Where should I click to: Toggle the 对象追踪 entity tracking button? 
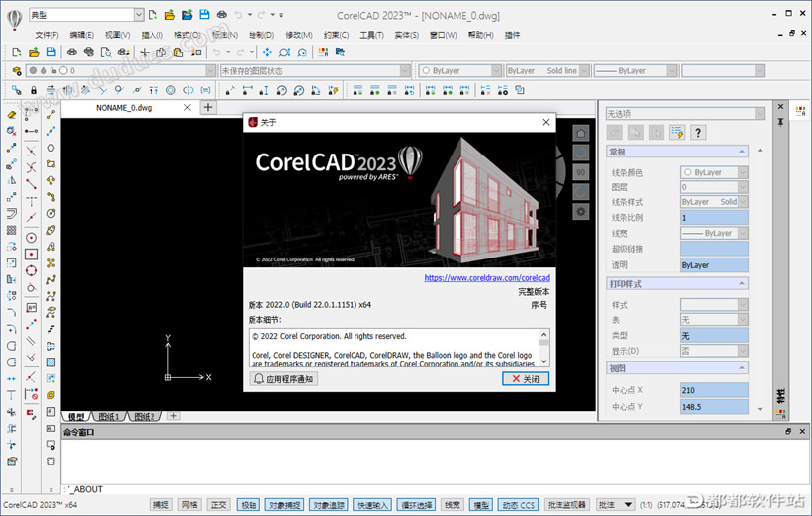pos(329,504)
